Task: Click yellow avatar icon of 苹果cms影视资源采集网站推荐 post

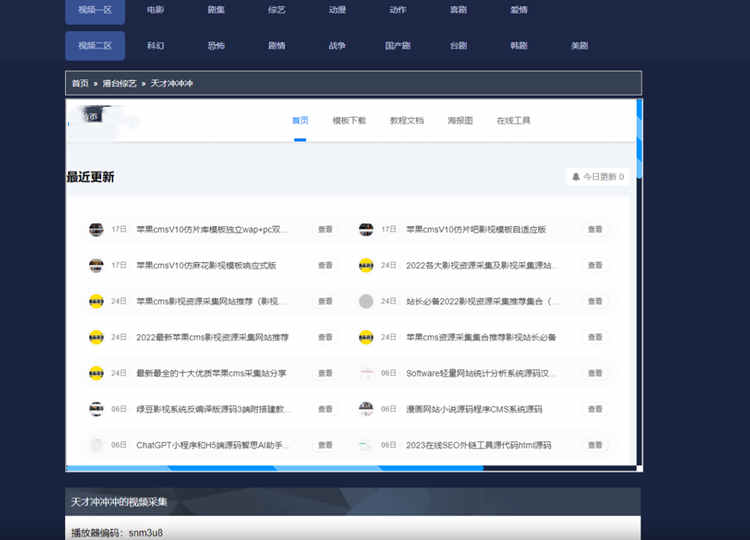Action: [96, 301]
